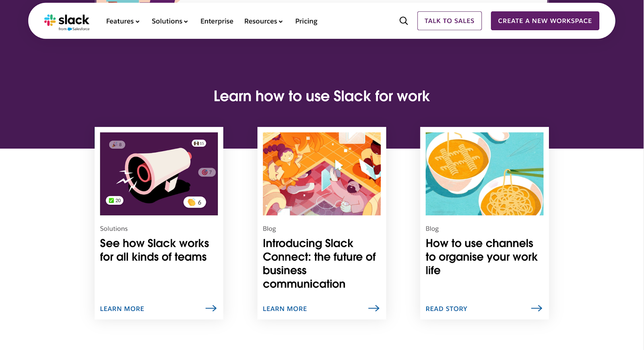Click 'How to use channels to organise' title
Image resolution: width=644 pixels, height=350 pixels.
[x=482, y=257]
